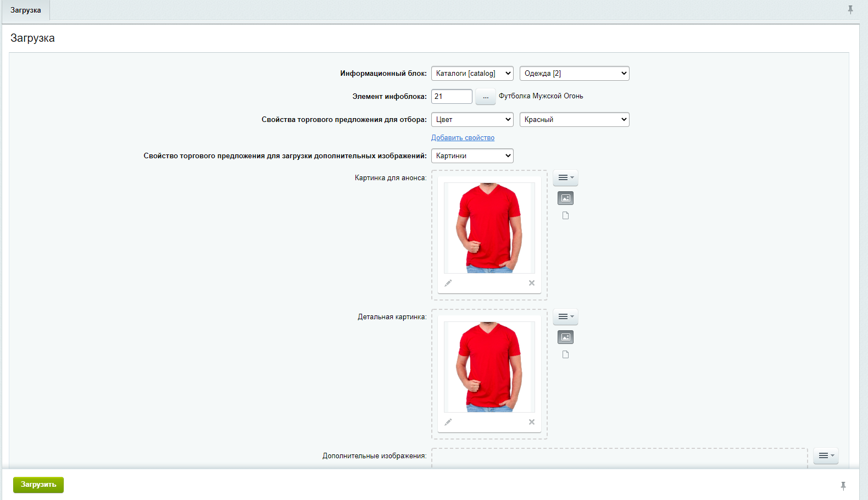Open the Каталоги [catalog] dropdown
This screenshot has height=500, width=868.
pos(472,74)
